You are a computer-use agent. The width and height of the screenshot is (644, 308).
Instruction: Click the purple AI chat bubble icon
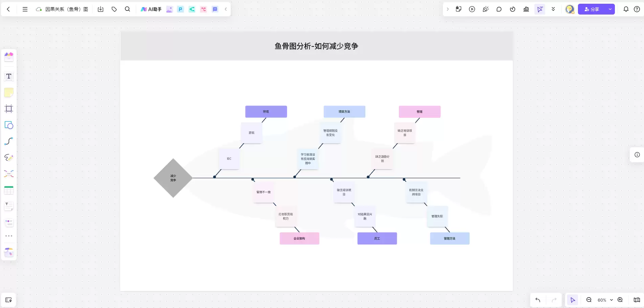[x=215, y=9]
